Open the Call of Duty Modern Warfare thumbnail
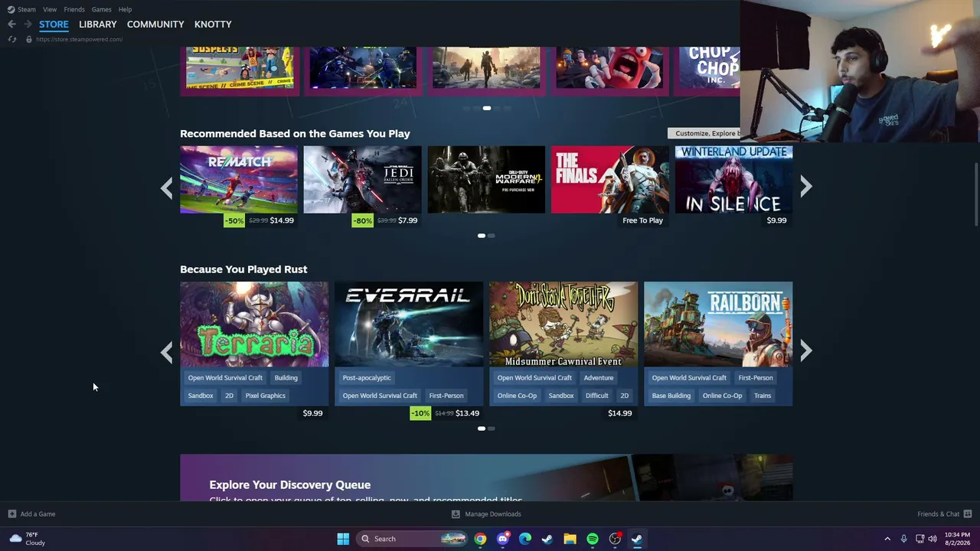This screenshot has height=551, width=980. coord(486,179)
